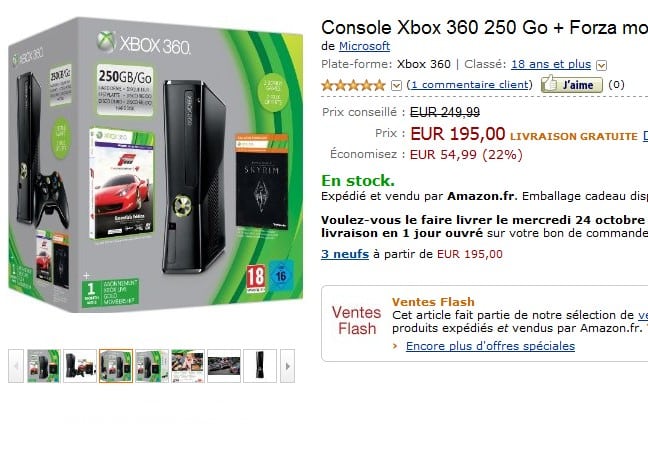The height and width of the screenshot is (451, 648).
Task: Select the standalone console thumbnail
Action: point(260,366)
